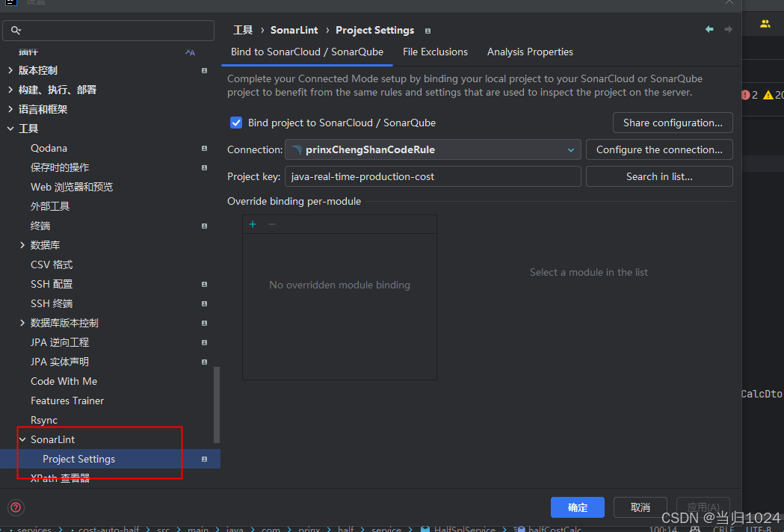Select Project Settings under SonarLint
Image resolution: width=784 pixels, height=532 pixels.
click(x=110, y=459)
